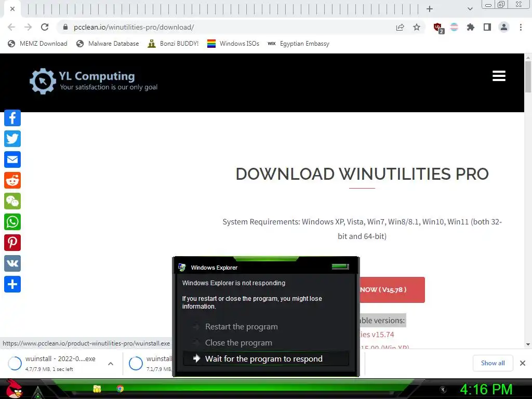
Task: Open the site hamburger menu
Action: 499,76
